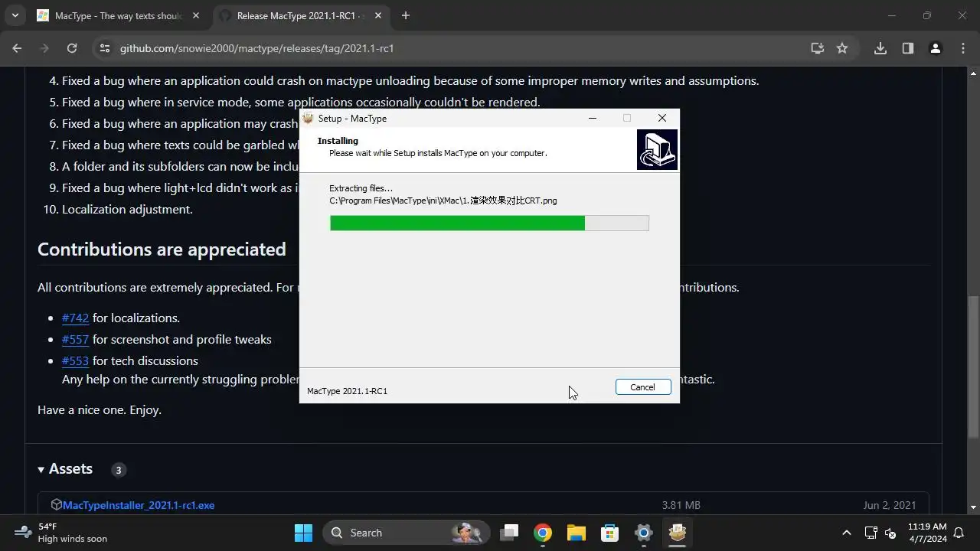This screenshot has width=980, height=551.
Task: Open the Chrome profile menu
Action: (x=935, y=48)
